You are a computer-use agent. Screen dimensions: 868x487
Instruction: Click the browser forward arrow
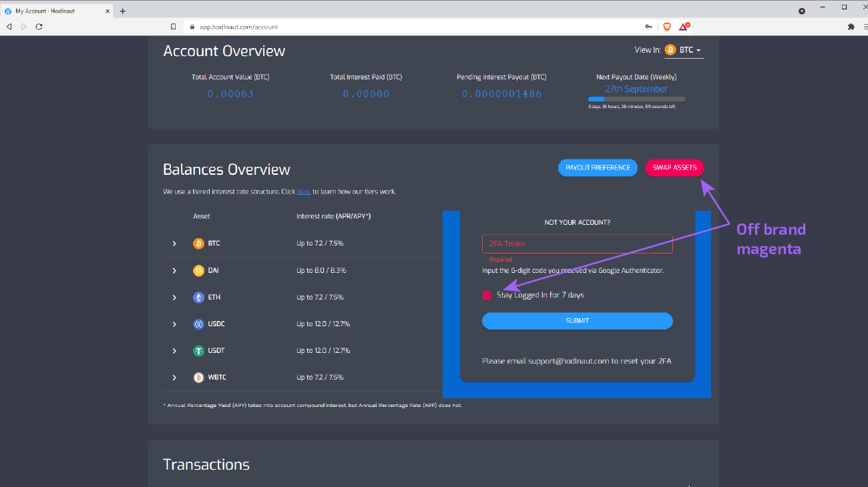coord(24,27)
